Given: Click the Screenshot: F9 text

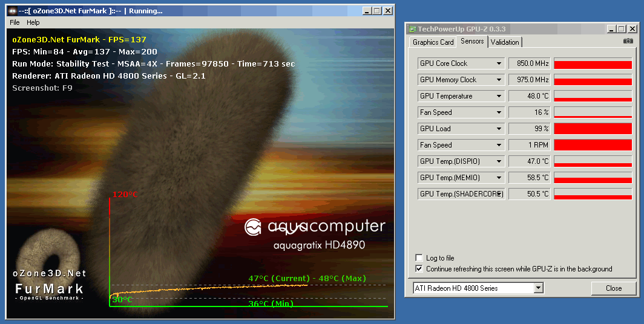Looking at the screenshot, I should point(42,88).
